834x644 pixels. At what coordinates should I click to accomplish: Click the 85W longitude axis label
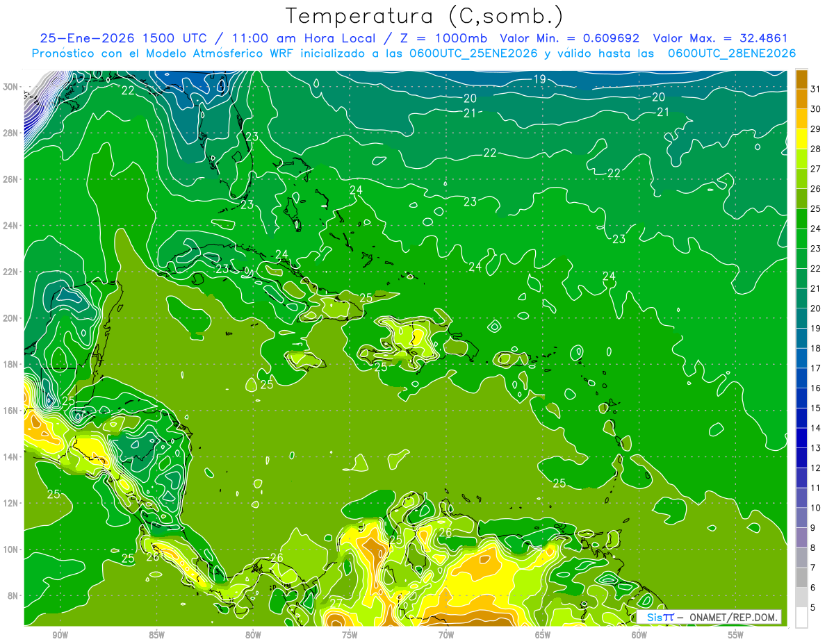pyautogui.click(x=156, y=635)
